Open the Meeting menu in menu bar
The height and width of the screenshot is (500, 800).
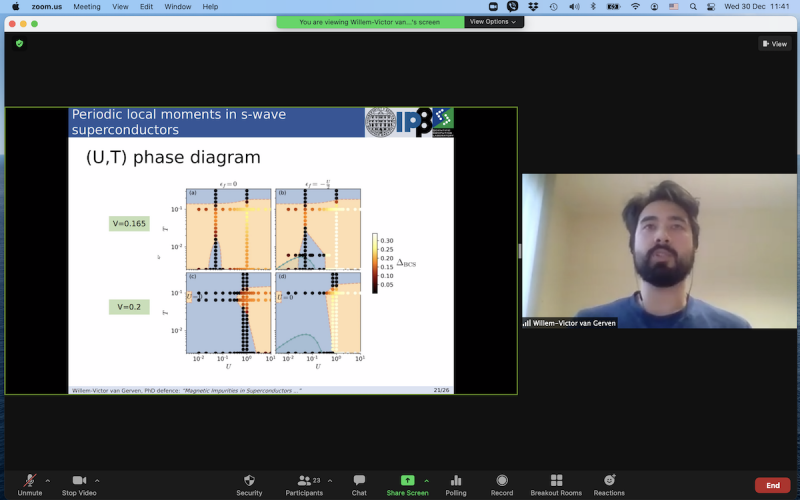click(87, 6)
